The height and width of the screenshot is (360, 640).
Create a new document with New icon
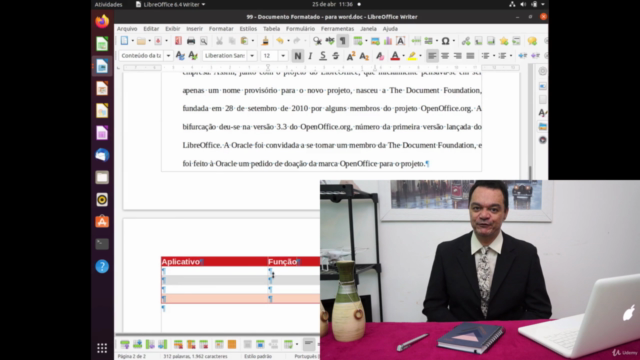click(124, 41)
